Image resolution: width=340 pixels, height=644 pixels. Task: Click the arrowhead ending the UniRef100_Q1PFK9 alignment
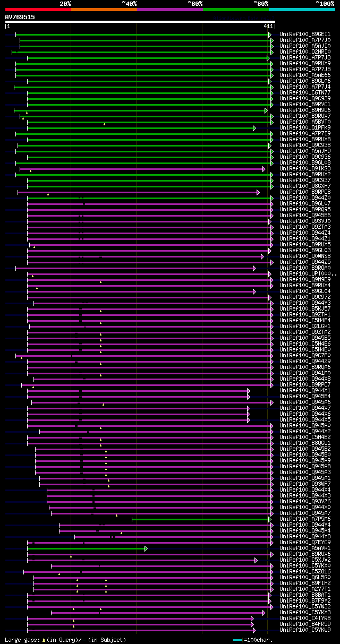(254, 128)
